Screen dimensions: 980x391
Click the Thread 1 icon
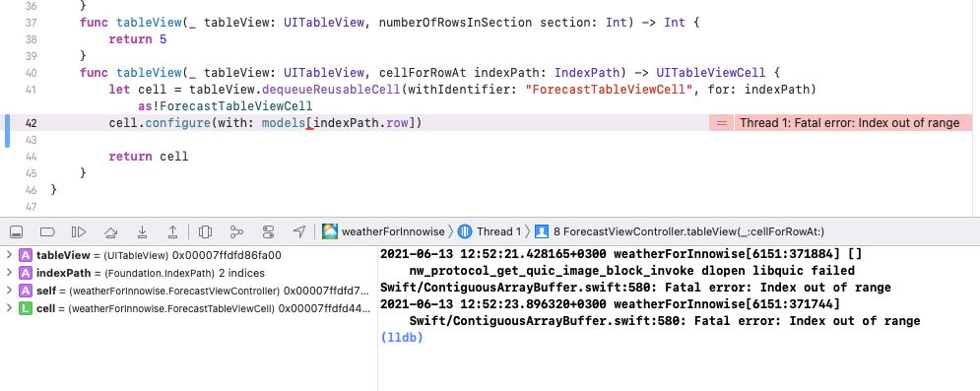point(464,231)
